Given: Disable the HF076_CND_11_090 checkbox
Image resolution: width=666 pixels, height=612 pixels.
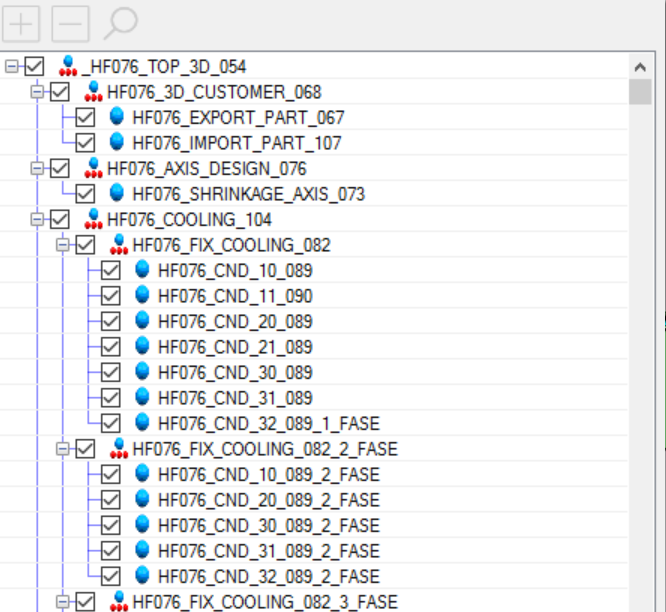Looking at the screenshot, I should 110,296.
